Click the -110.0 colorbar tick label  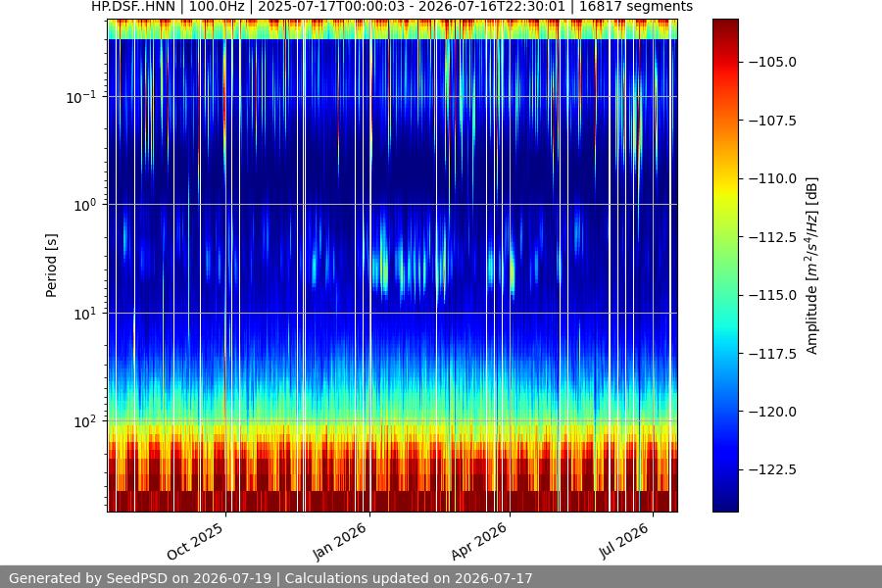(x=772, y=179)
